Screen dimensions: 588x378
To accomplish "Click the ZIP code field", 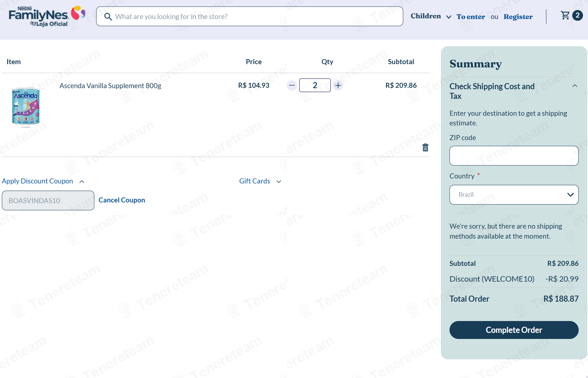I will (x=514, y=155).
